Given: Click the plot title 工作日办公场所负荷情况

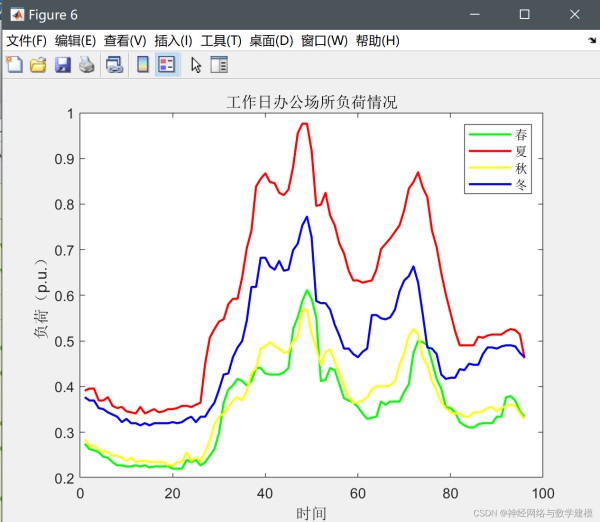Looking at the screenshot, I should point(312,102).
